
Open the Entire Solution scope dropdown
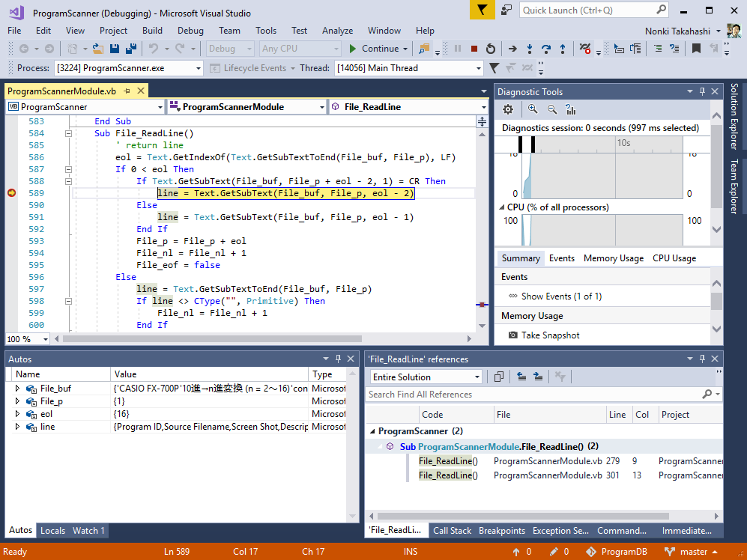[x=477, y=377]
